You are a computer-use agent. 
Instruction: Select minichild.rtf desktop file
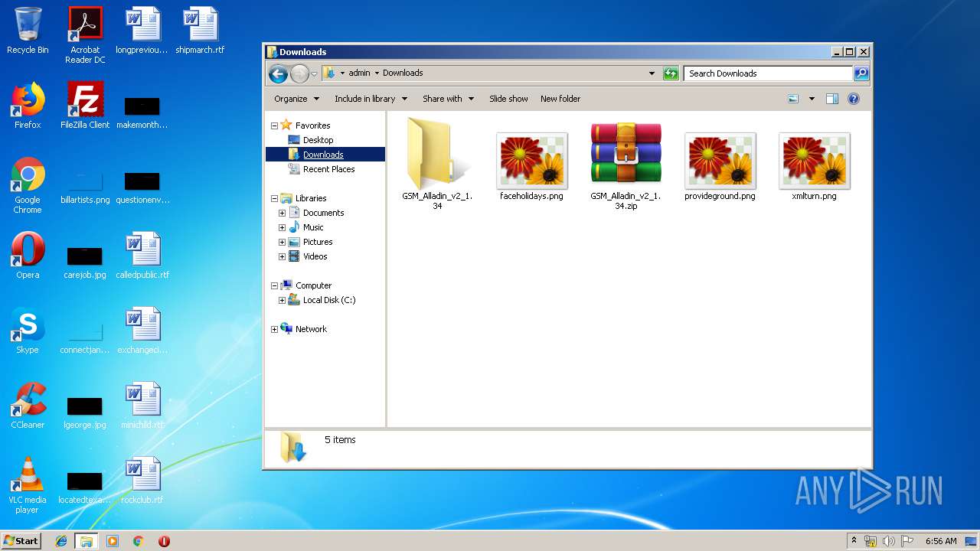(x=142, y=406)
